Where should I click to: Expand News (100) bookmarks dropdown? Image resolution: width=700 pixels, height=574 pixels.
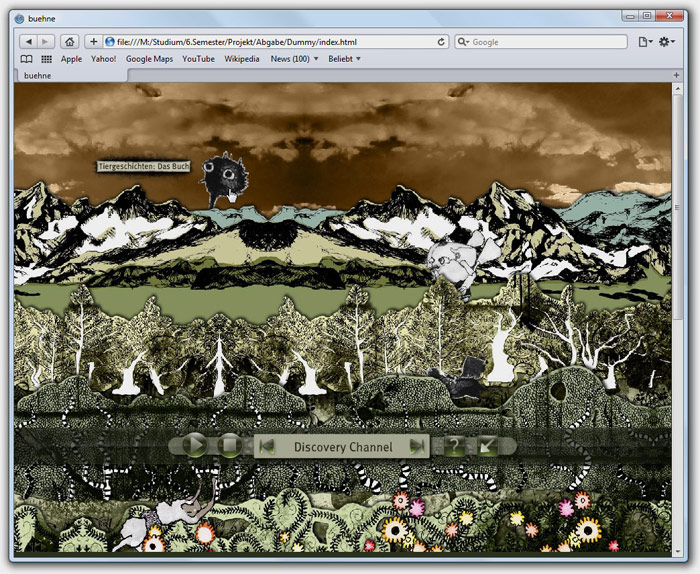coord(295,59)
